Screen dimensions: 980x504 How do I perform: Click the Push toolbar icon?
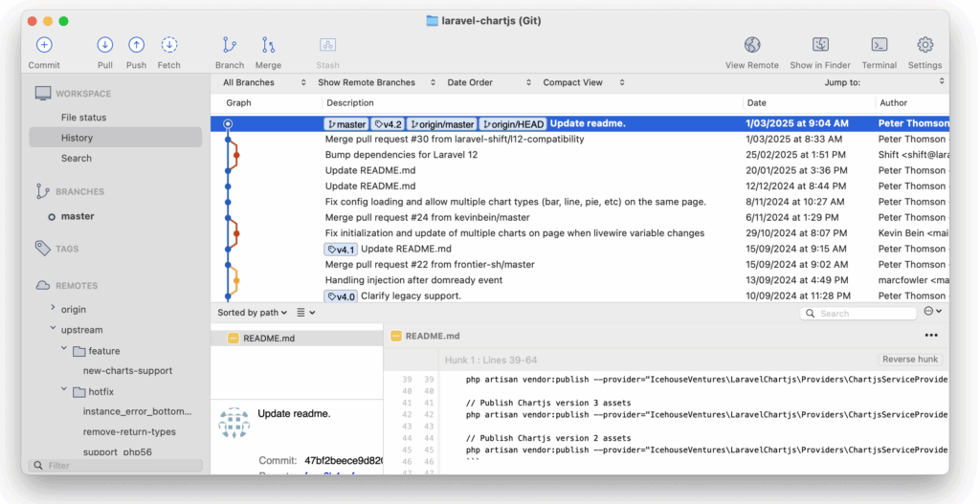(136, 45)
